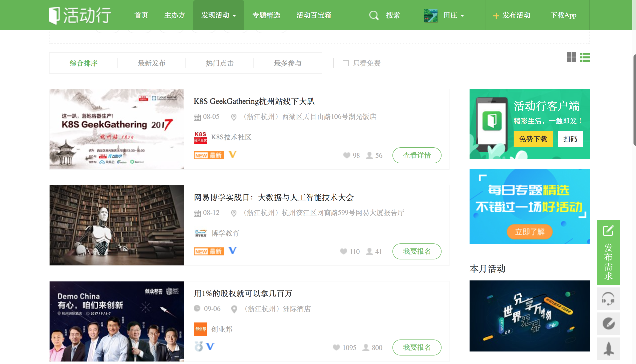Open 活动百宝箱 nav item
Screen dimensions: 636x364
(x=314, y=15)
